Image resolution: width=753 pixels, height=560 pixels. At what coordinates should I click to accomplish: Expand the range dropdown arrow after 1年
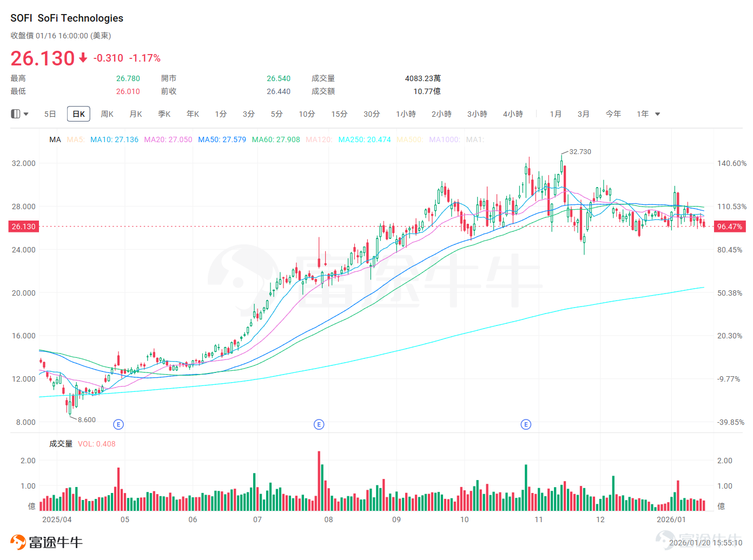coord(658,114)
